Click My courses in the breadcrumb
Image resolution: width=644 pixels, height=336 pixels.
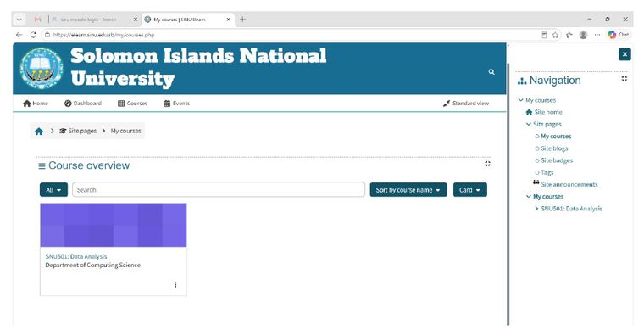click(125, 131)
